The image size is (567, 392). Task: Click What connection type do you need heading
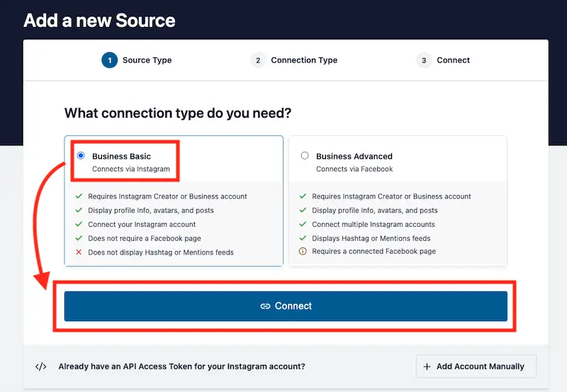[178, 113]
